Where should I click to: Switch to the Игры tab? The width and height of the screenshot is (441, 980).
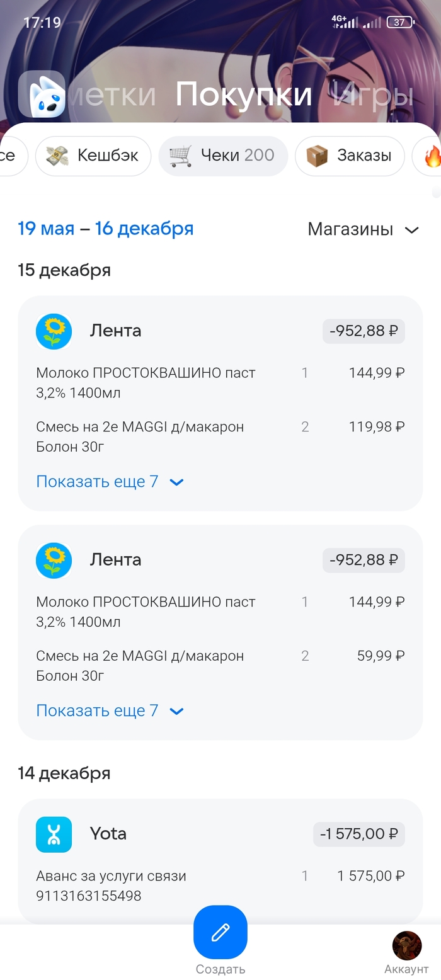372,94
